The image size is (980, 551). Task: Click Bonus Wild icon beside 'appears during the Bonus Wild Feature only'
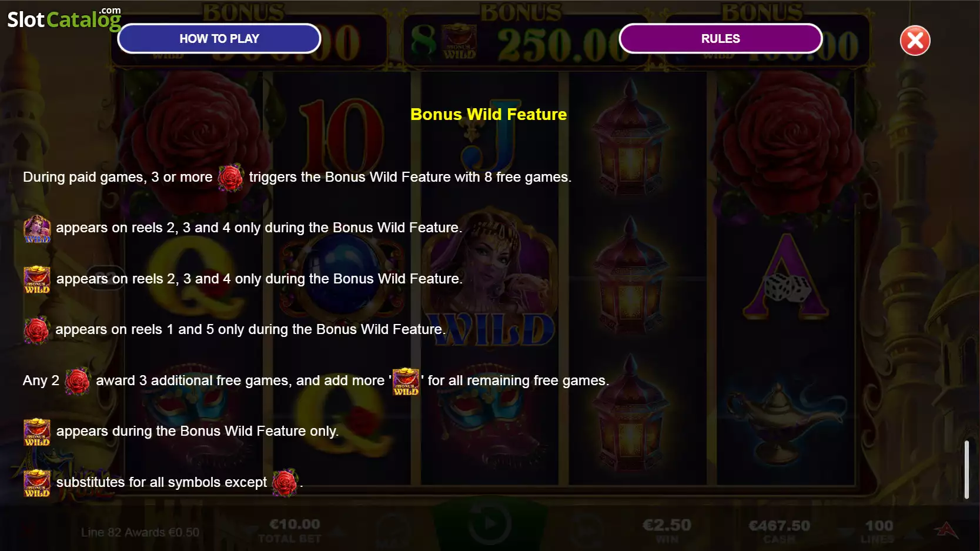36,432
